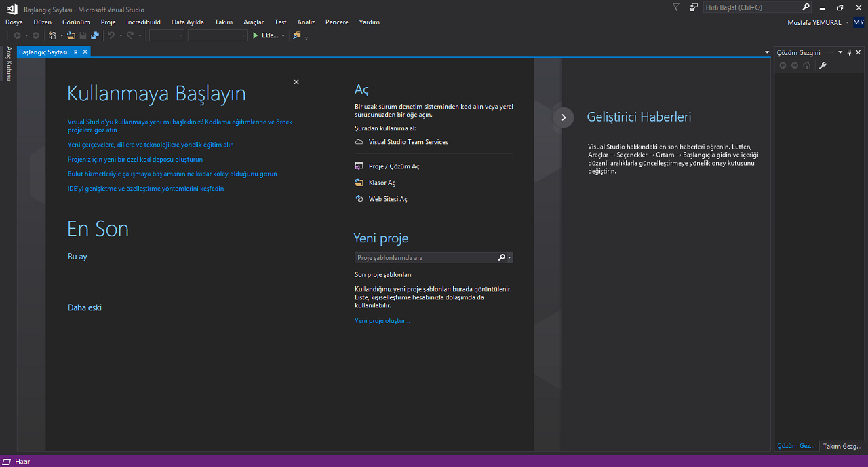Open the Ekle button dropdown arrow
The image size is (868, 467).
click(x=283, y=35)
